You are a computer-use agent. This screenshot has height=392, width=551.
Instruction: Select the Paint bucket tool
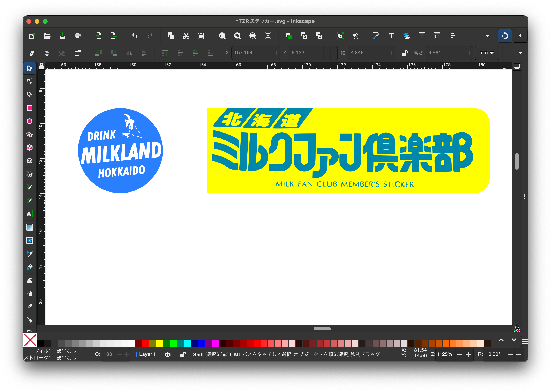(30, 267)
